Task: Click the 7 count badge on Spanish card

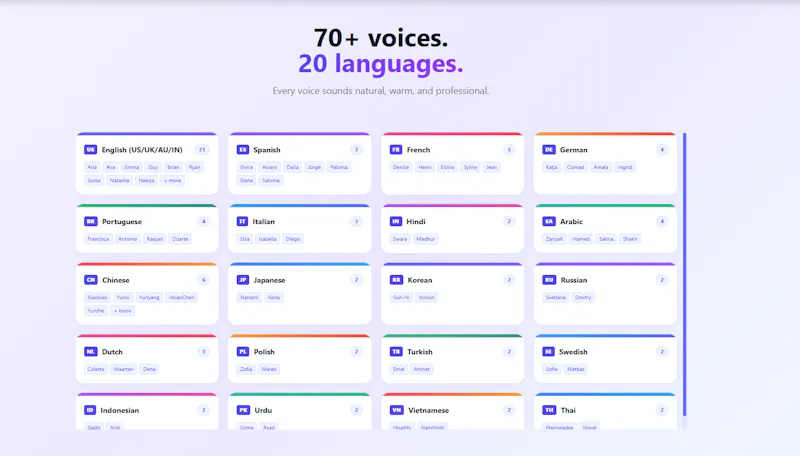Action: (356, 149)
